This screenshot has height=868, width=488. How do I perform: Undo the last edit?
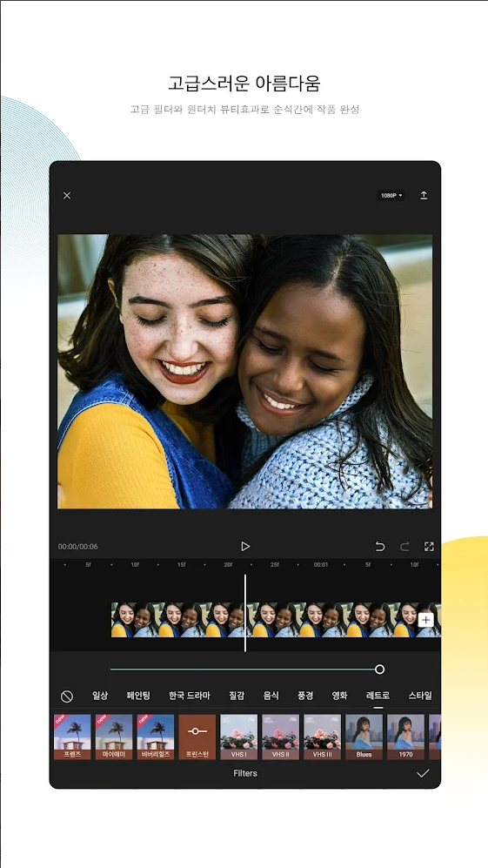point(380,547)
